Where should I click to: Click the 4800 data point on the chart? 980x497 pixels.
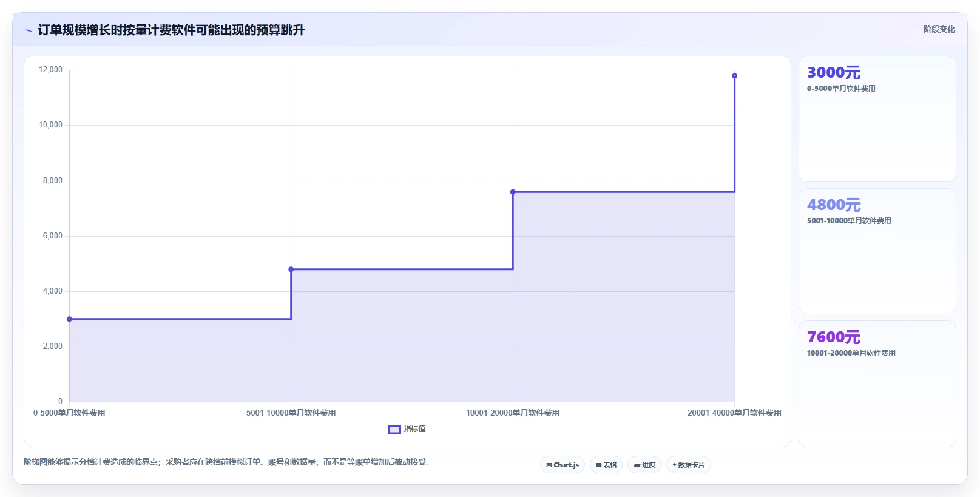(291, 269)
